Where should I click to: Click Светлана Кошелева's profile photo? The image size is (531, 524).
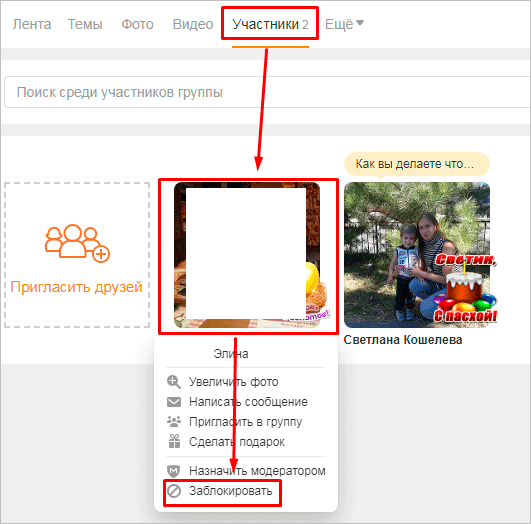tap(417, 255)
